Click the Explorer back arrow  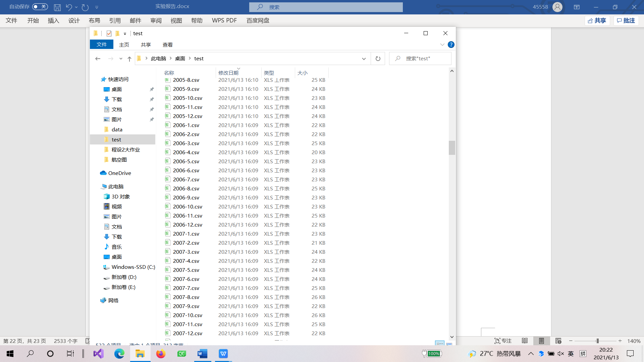tap(98, 59)
